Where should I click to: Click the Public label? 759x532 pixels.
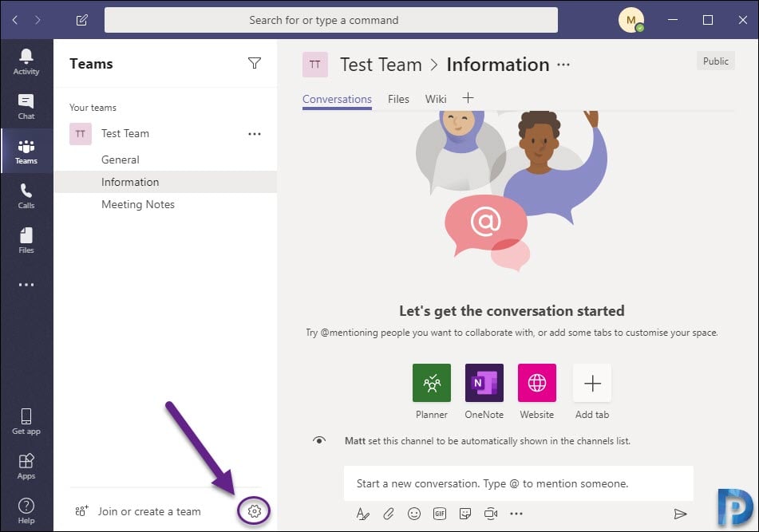coord(715,61)
